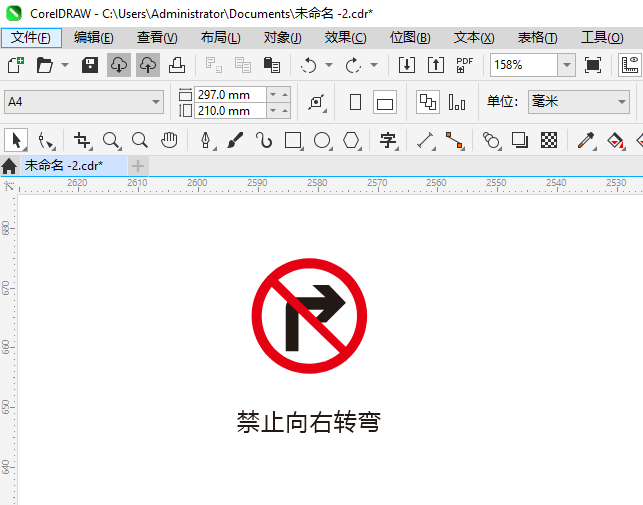Screen dimensions: 643x505
Task: Open the 布局(L) menu
Action: point(221,38)
